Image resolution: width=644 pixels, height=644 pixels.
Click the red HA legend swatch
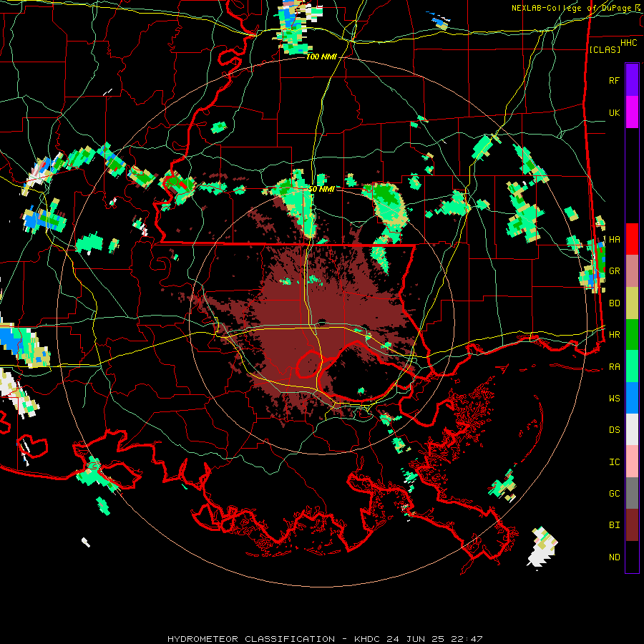pyautogui.click(x=632, y=239)
